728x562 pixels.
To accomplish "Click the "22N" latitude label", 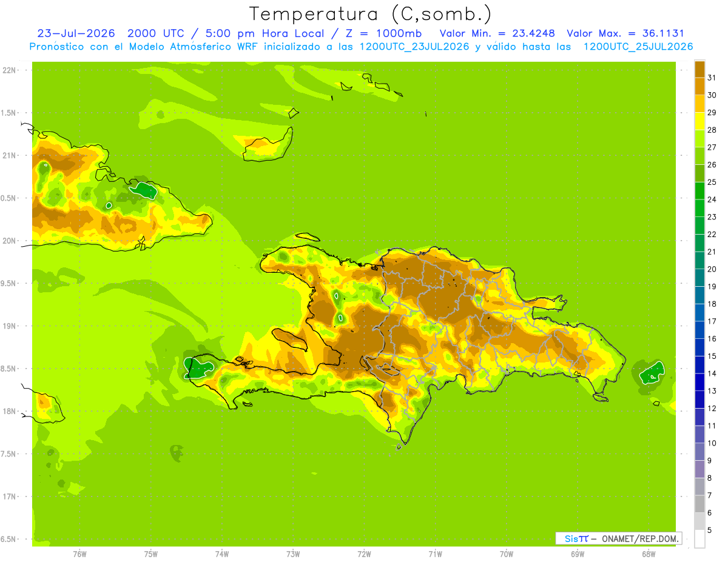I will 10,70.
